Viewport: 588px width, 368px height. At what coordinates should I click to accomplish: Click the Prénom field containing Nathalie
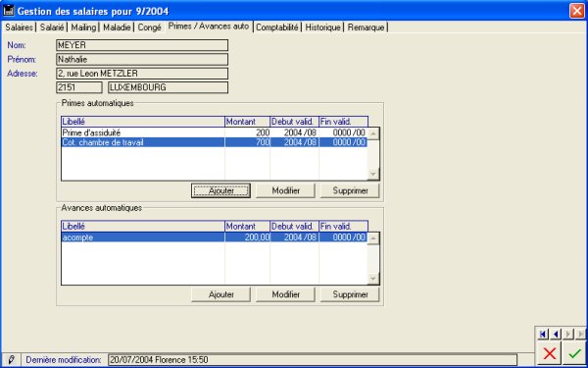tap(142, 59)
